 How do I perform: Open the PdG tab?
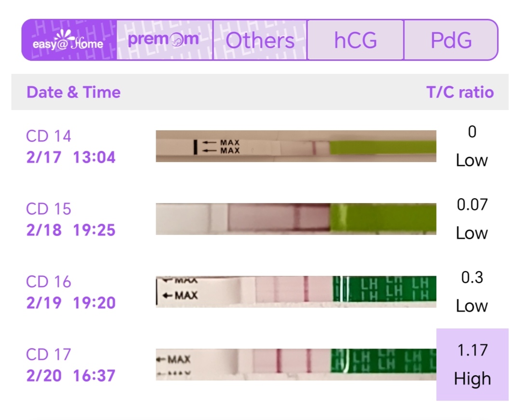(x=451, y=41)
